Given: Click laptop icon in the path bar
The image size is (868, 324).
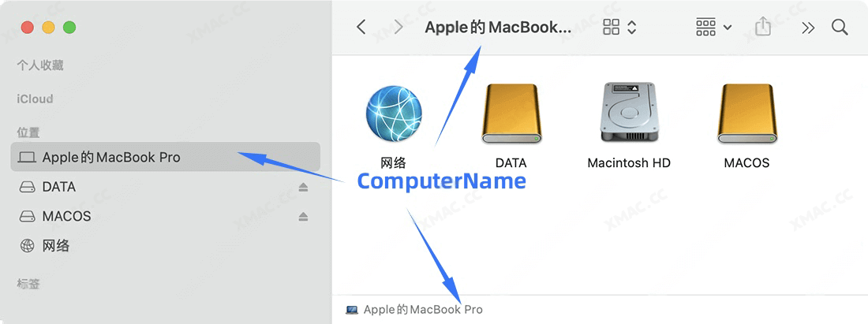Looking at the screenshot, I should (352, 310).
